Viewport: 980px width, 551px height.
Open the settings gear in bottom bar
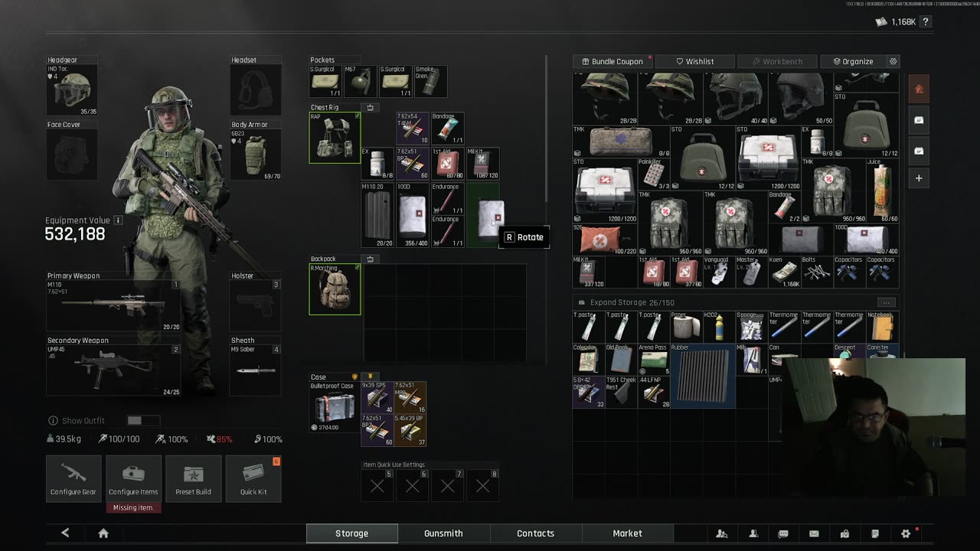[906, 533]
